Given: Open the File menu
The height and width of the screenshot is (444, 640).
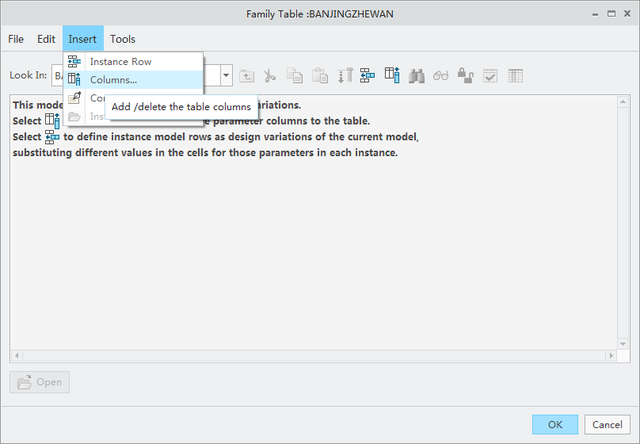Looking at the screenshot, I should [x=16, y=39].
